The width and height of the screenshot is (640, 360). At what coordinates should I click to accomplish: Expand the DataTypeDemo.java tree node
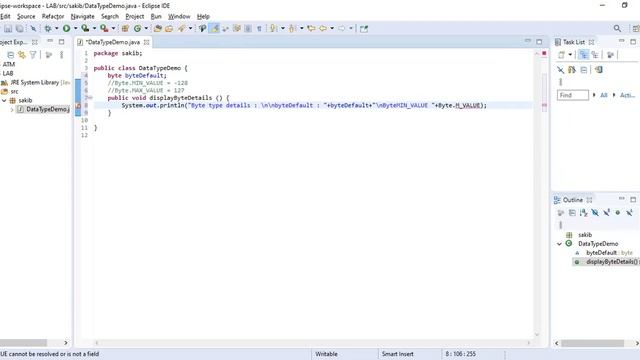coord(12,109)
